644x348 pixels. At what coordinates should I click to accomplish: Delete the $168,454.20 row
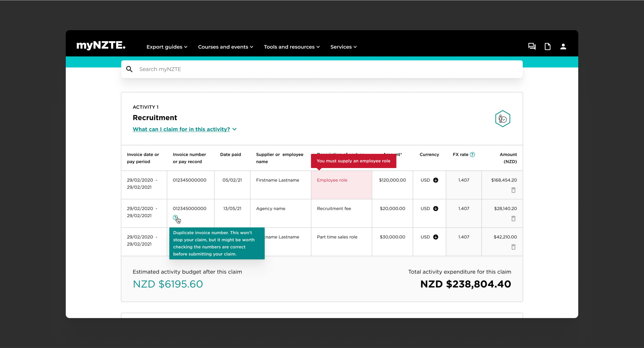tap(513, 190)
